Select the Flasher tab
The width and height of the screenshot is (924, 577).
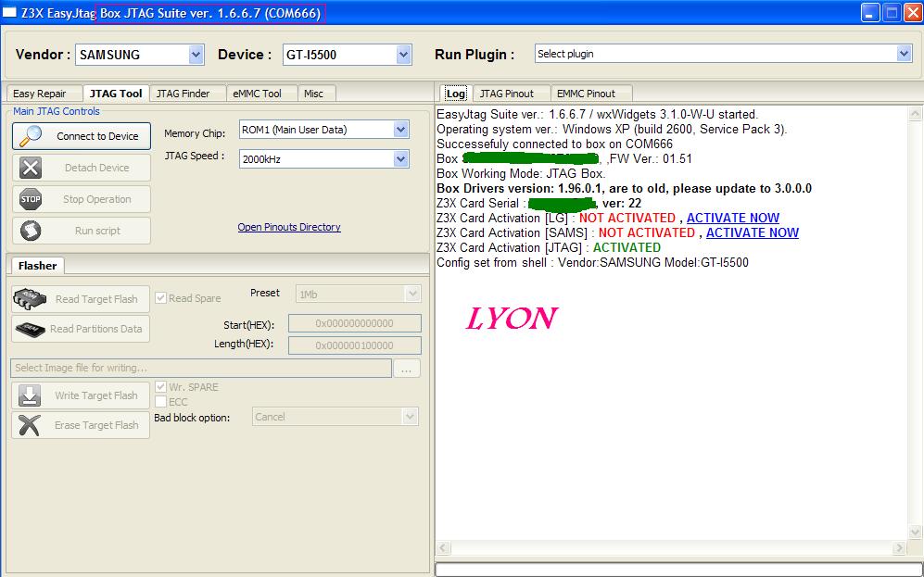(37, 266)
